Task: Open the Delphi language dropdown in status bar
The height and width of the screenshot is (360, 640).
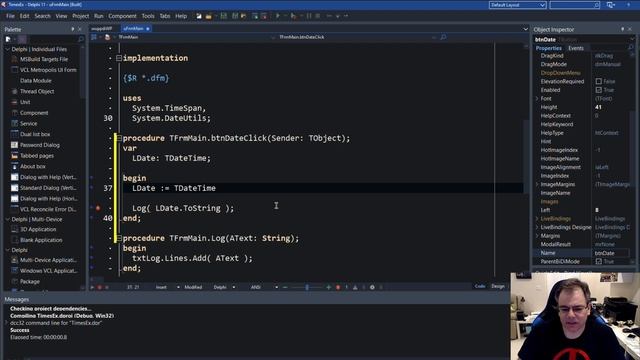Action: tap(233, 287)
